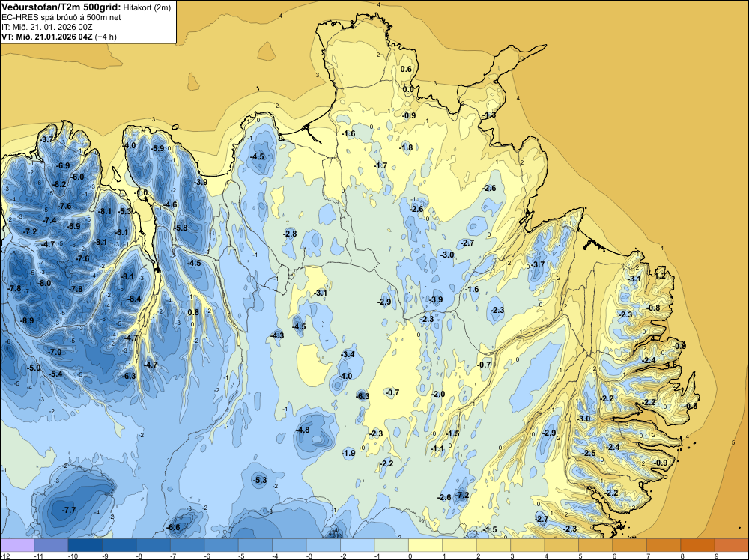
Task: Click the -5.8 temperature value
Action: (181, 228)
